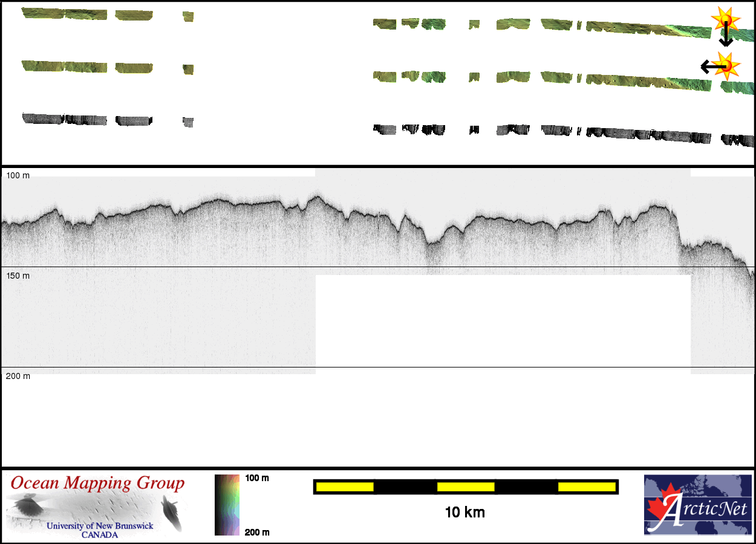This screenshot has width=756, height=544.
Task: Click the Ocean Mapping Group title text
Action: (x=97, y=484)
